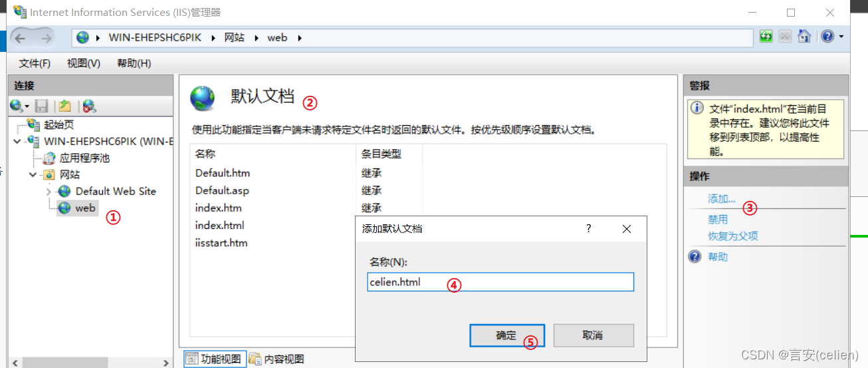
Task: Open the 视图(V) menu
Action: pos(84,63)
